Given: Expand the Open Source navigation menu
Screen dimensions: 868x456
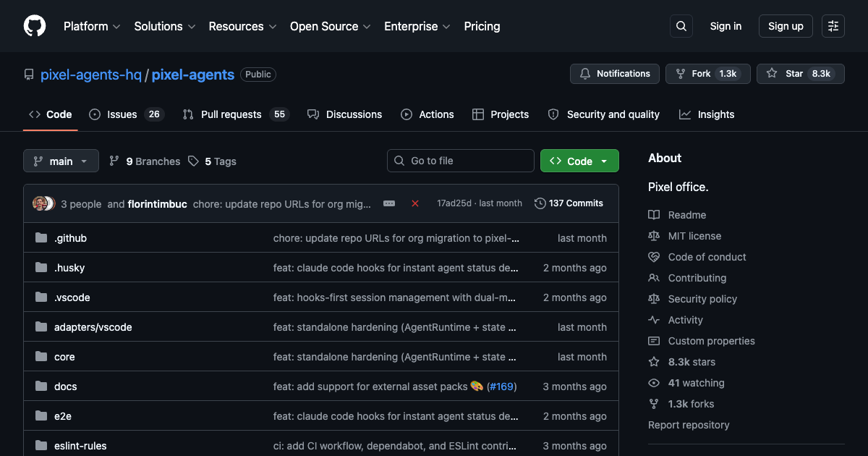Looking at the screenshot, I should click(331, 26).
